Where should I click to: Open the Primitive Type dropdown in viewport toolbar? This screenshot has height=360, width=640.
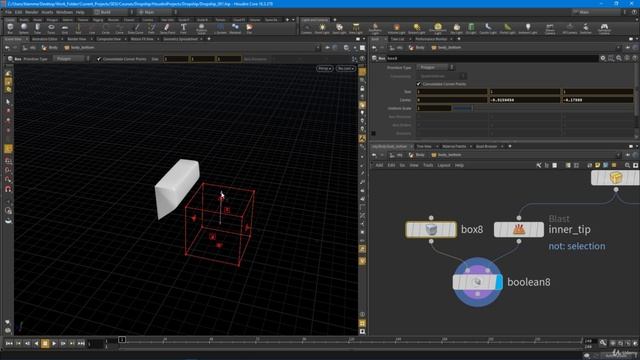point(72,59)
